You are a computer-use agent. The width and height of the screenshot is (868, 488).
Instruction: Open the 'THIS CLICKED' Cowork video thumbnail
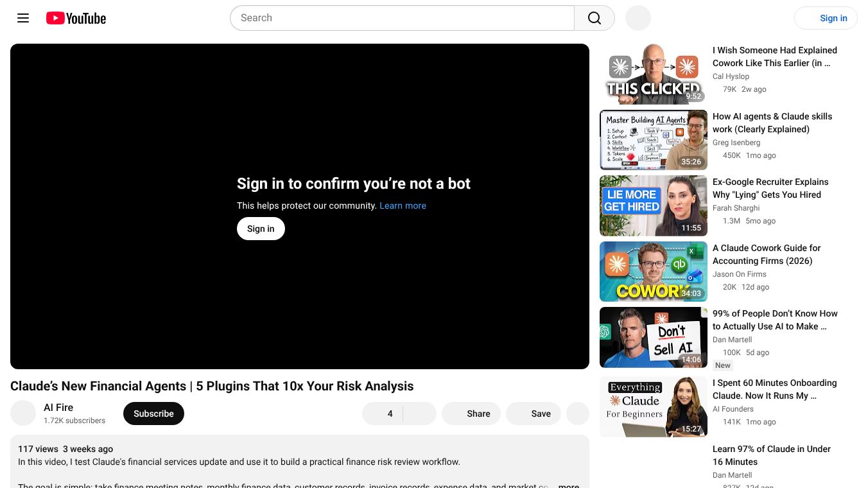pos(654,74)
